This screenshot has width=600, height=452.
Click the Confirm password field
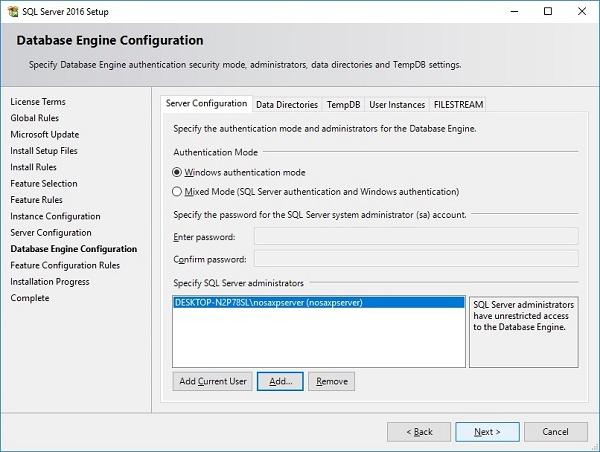pos(415,258)
